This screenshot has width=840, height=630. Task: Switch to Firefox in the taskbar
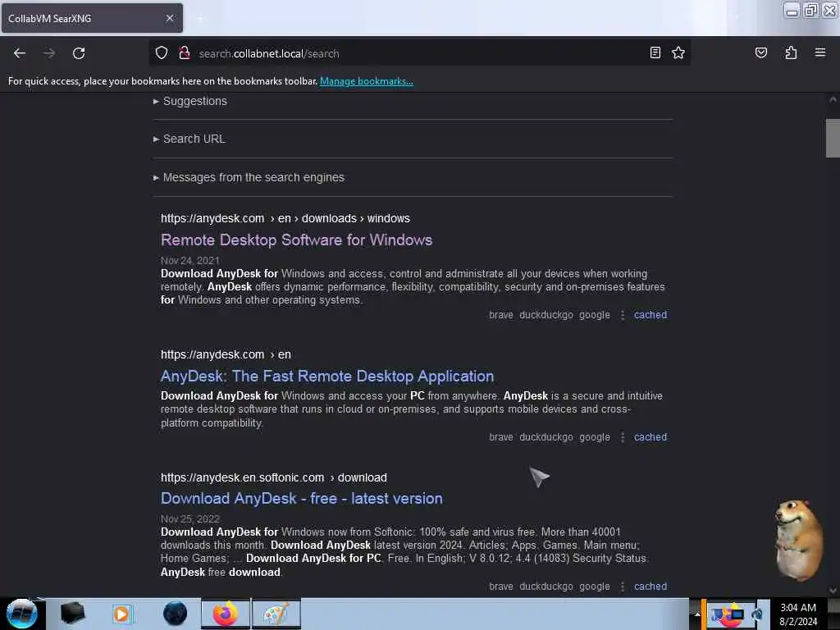pos(226,614)
